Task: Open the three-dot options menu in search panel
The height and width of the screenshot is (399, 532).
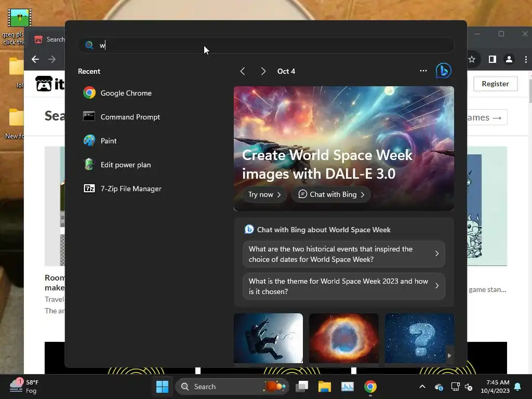Action: [423, 71]
